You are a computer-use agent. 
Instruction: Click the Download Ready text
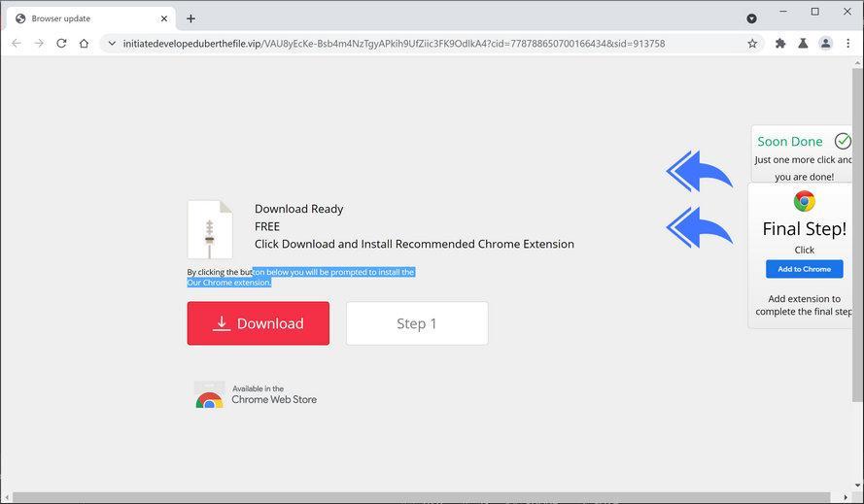[x=298, y=210]
